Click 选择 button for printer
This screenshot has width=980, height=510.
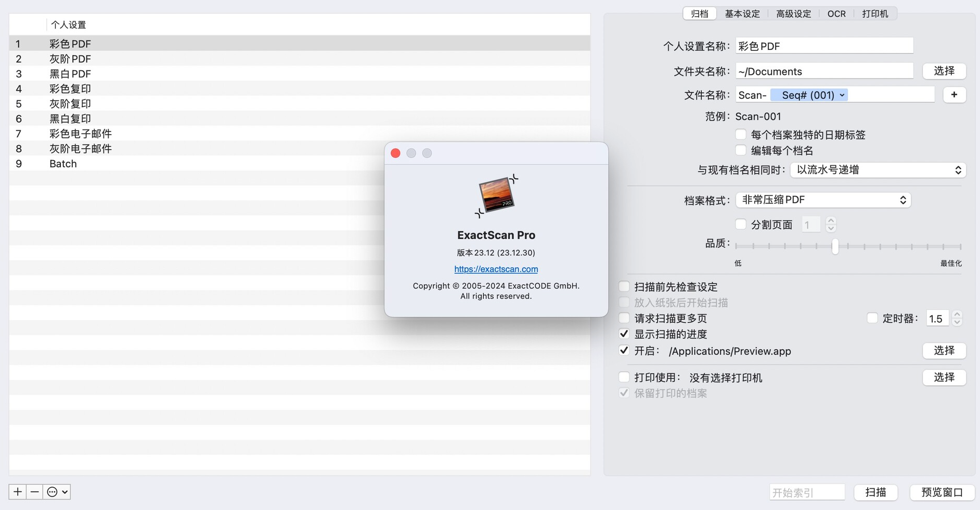(x=944, y=377)
